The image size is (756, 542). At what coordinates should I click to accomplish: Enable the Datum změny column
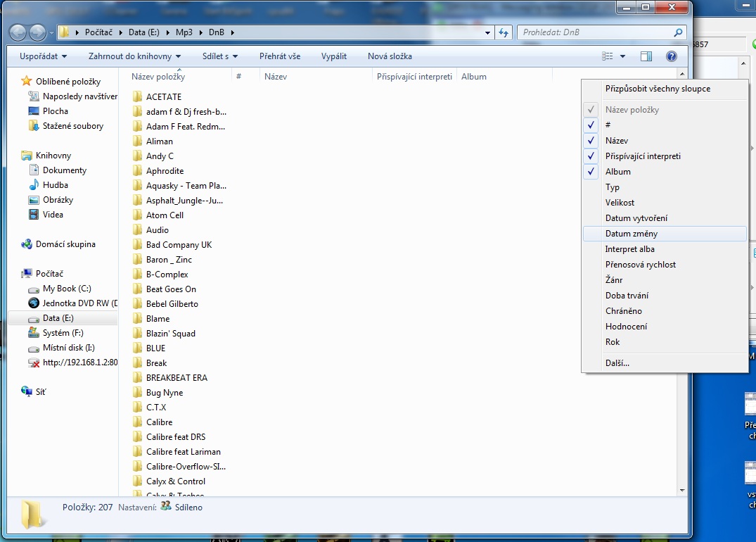[665, 234]
